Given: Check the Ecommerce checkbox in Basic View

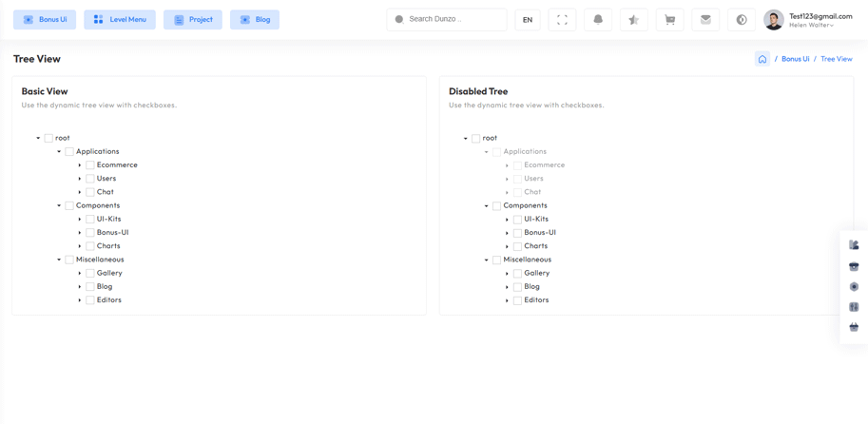Looking at the screenshot, I should coord(90,165).
